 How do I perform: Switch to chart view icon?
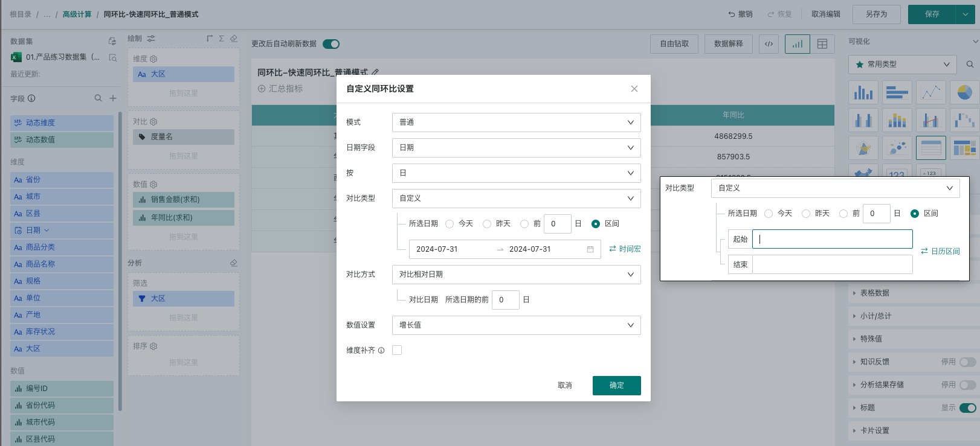[x=798, y=44]
